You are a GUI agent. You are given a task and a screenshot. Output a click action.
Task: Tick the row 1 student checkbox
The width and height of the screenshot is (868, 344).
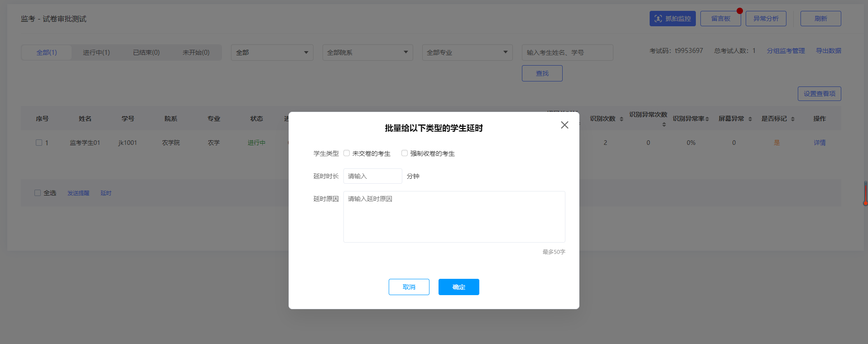[39, 143]
